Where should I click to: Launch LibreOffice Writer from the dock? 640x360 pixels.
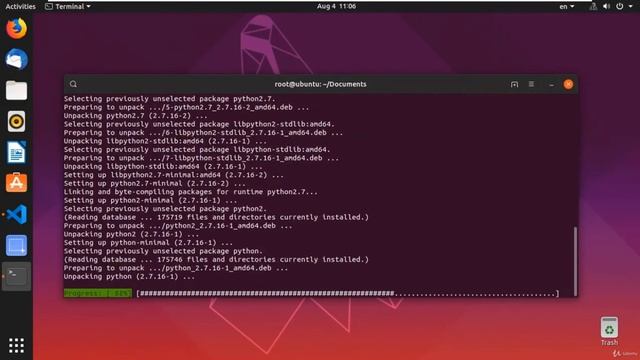point(16,153)
